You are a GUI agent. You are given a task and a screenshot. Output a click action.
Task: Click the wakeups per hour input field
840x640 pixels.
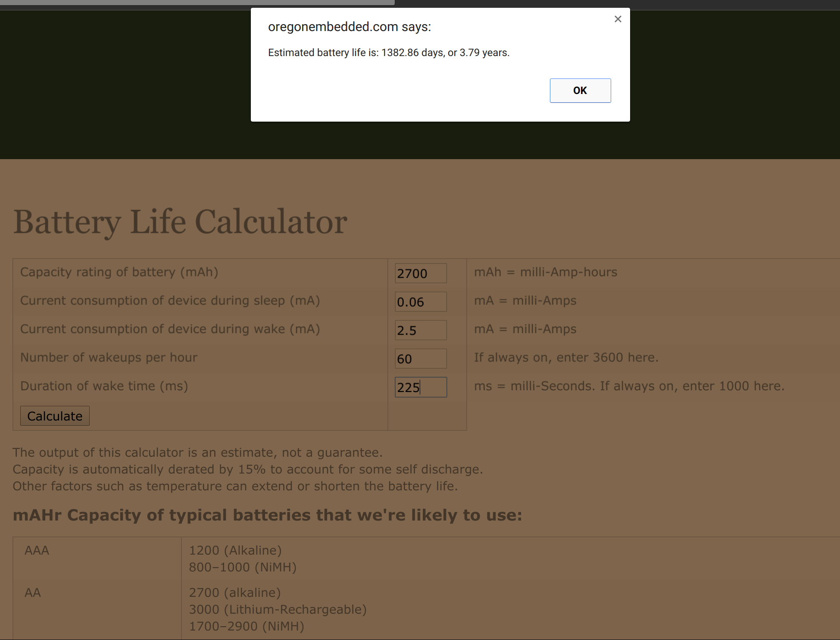click(x=420, y=358)
